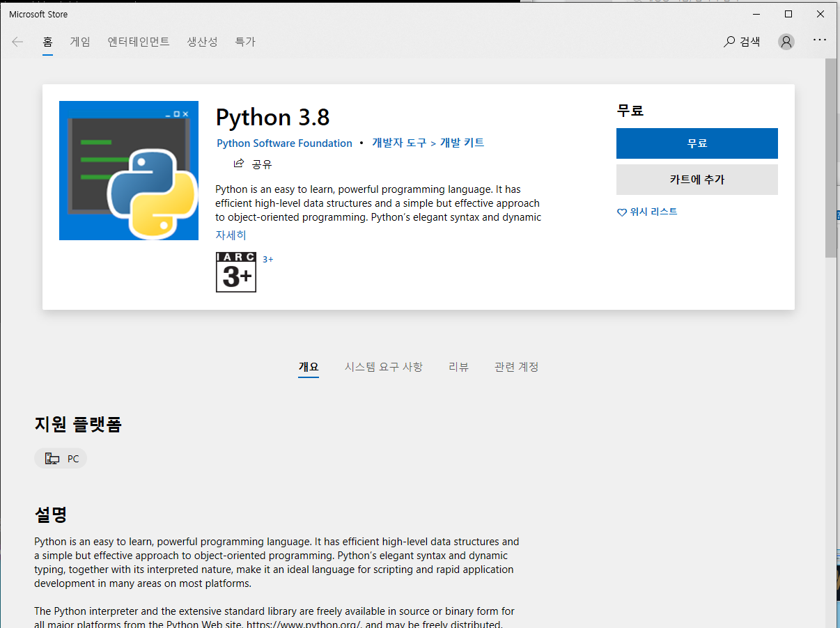Image resolution: width=840 pixels, height=628 pixels.
Task: Open Python Software Foundation publisher link
Action: tap(284, 143)
